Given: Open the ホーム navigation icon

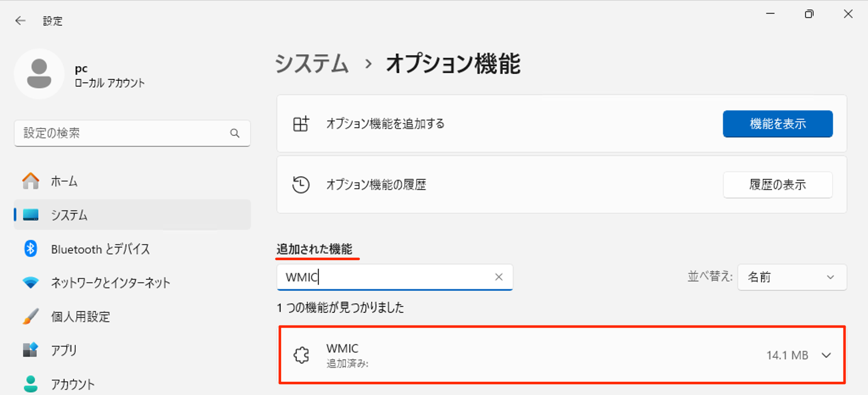Looking at the screenshot, I should 30,181.
